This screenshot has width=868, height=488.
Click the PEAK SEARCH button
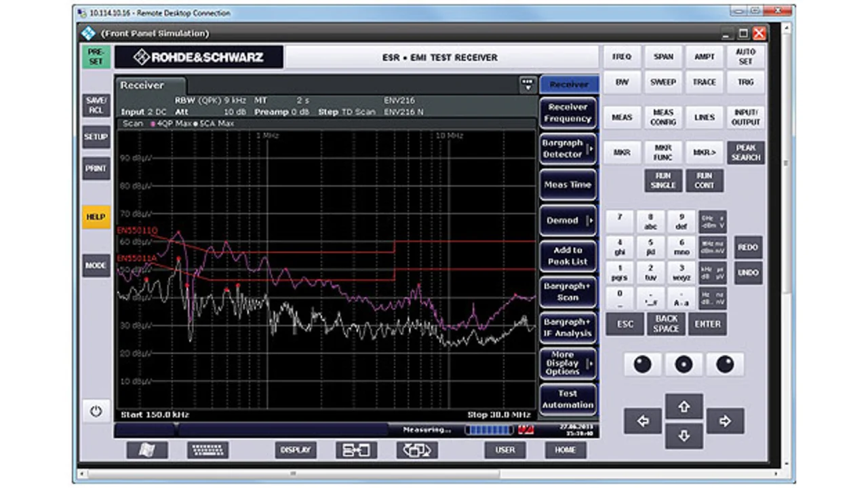coord(745,152)
